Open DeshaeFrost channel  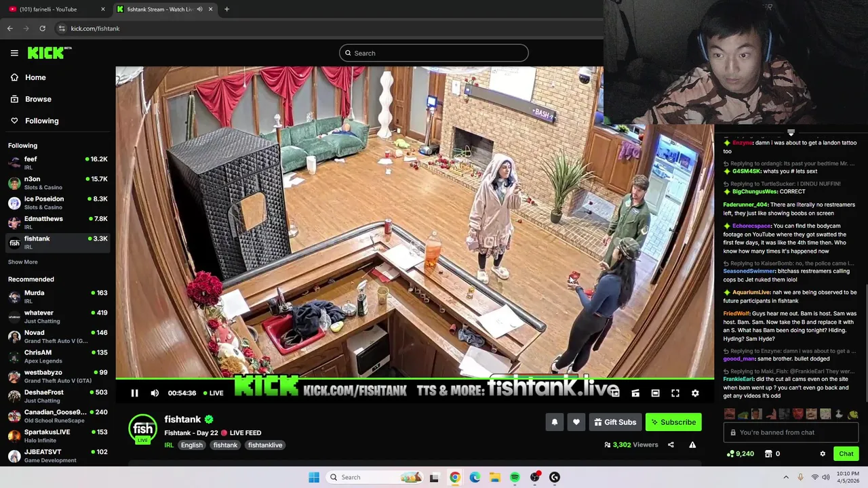coord(58,396)
